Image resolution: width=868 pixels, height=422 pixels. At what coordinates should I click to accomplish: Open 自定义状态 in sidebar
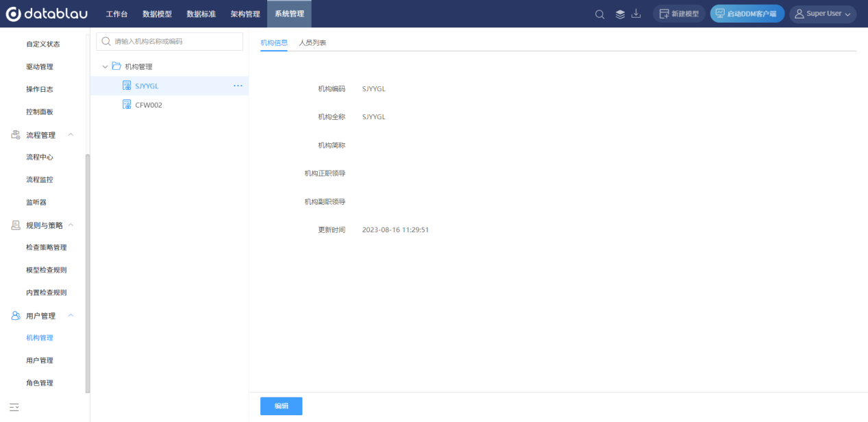43,44
